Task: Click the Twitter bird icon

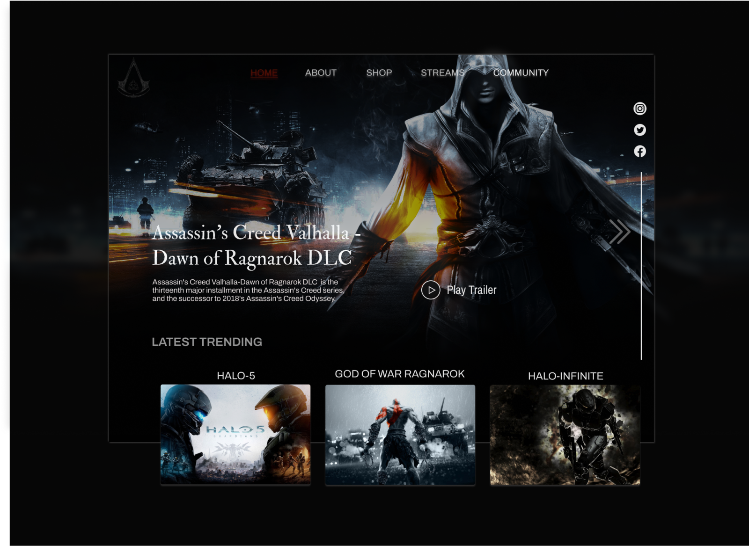Action: (640, 130)
